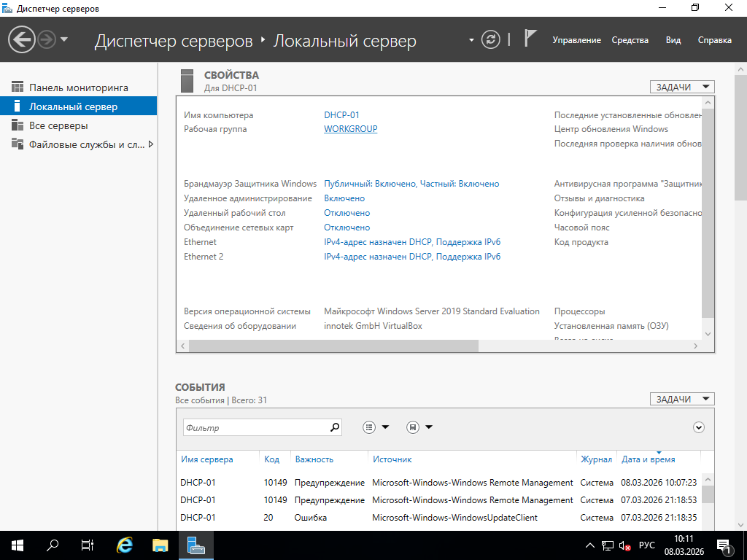Select the Ошибка WindowsUpdateClient event row
The image size is (747, 560).
(x=438, y=518)
